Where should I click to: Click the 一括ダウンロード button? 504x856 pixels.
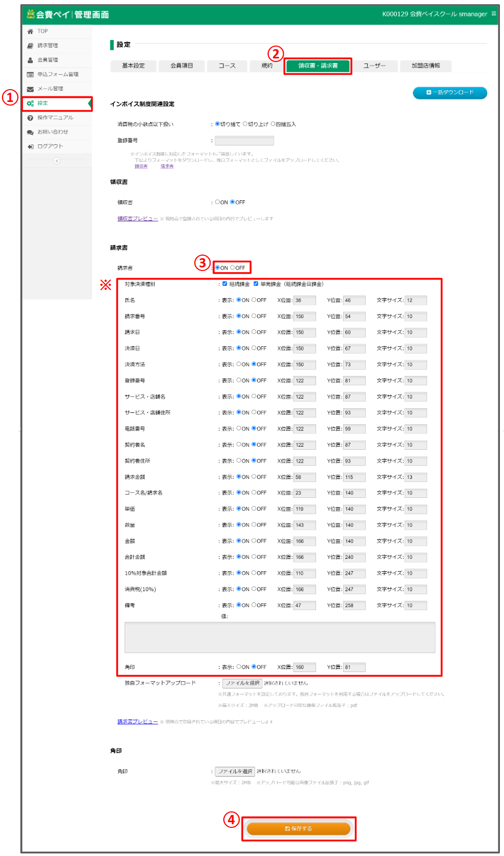coord(450,93)
